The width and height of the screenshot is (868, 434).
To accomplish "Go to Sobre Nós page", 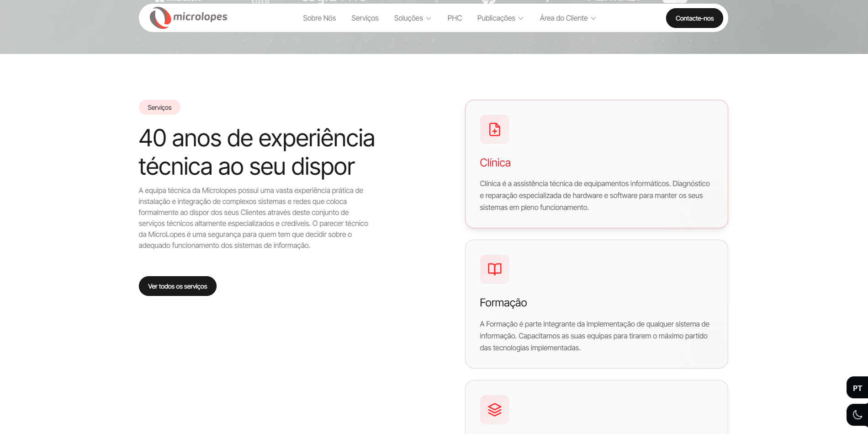I will click(x=319, y=18).
